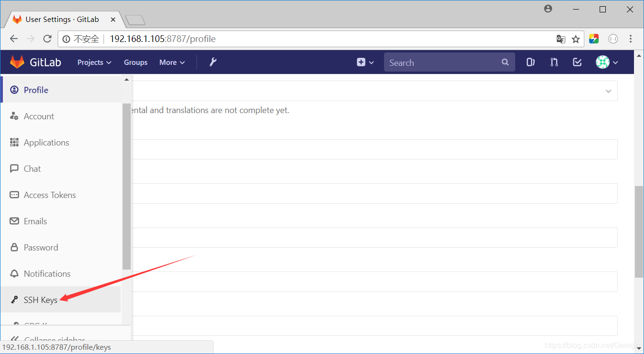Image resolution: width=644 pixels, height=354 pixels.
Task: Open the Groups menu item
Action: [135, 62]
